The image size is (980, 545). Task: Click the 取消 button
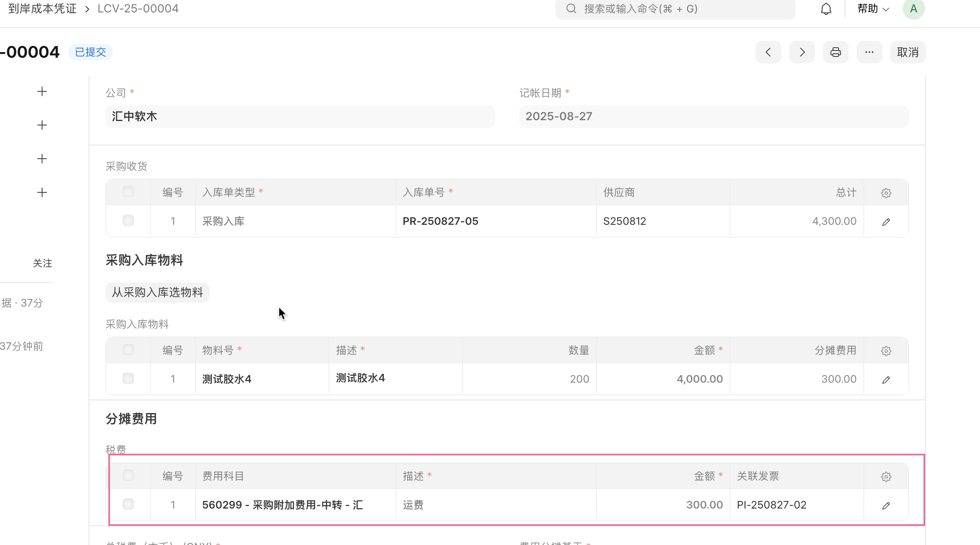[x=907, y=52]
